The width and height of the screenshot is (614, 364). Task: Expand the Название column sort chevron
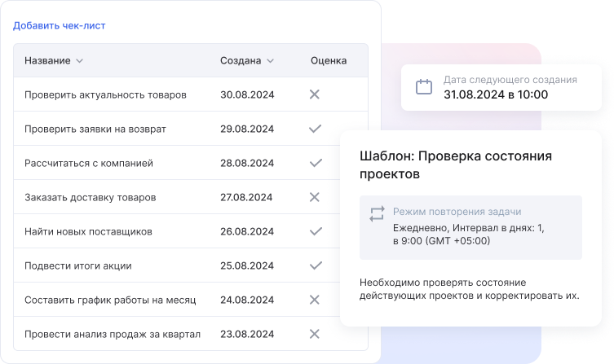pyautogui.click(x=80, y=61)
